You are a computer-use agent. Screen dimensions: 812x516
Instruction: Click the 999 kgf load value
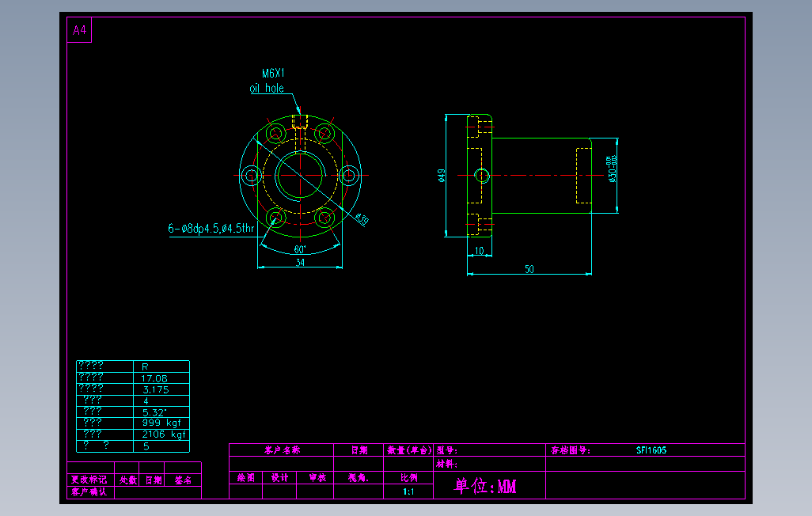coord(161,423)
